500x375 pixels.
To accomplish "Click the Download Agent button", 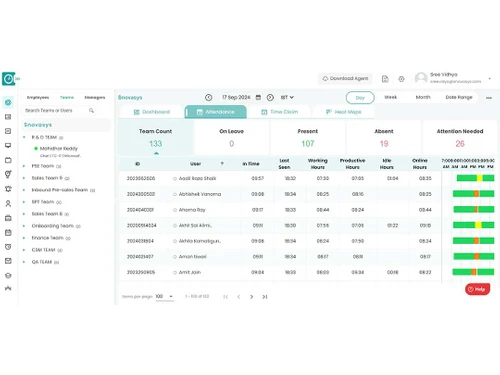I will click(x=345, y=79).
